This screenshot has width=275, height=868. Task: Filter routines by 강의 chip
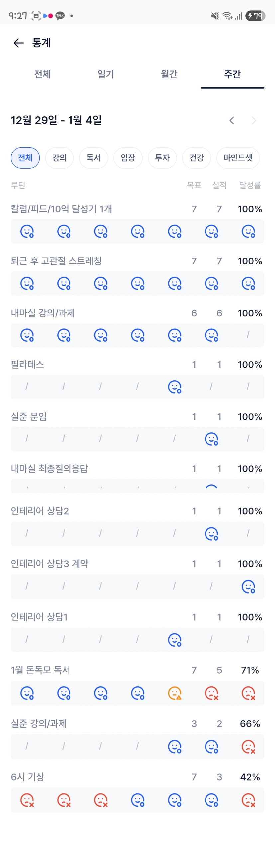pyautogui.click(x=59, y=158)
